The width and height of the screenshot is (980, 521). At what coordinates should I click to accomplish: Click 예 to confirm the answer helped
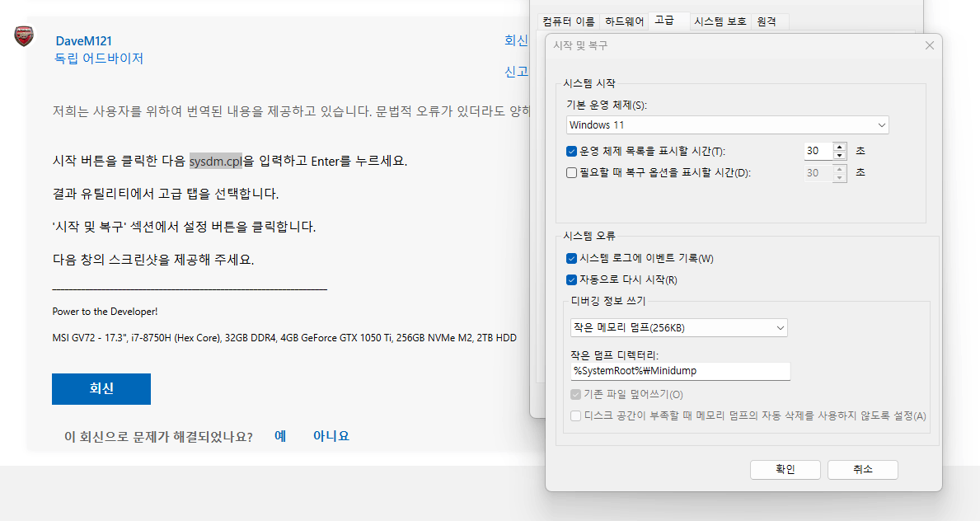click(x=279, y=436)
